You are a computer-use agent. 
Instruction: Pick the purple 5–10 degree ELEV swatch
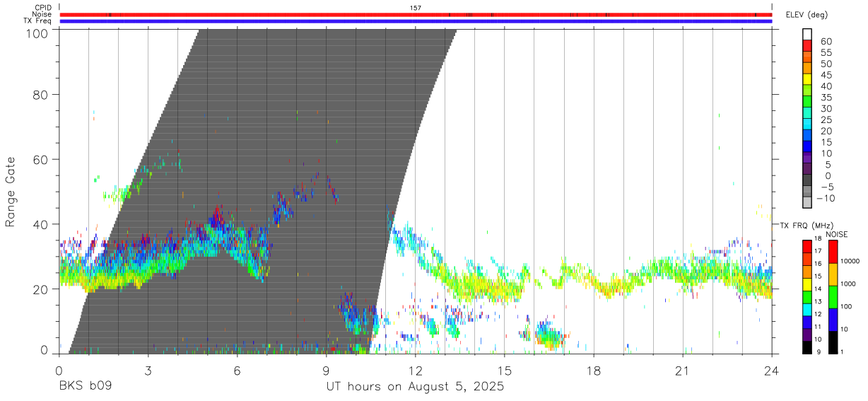(807, 158)
